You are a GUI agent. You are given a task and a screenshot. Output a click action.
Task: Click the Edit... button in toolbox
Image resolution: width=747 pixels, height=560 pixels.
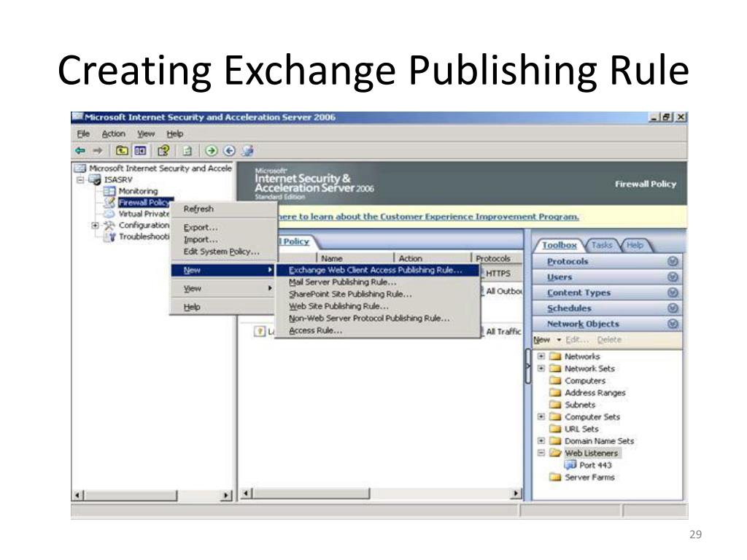coord(578,340)
